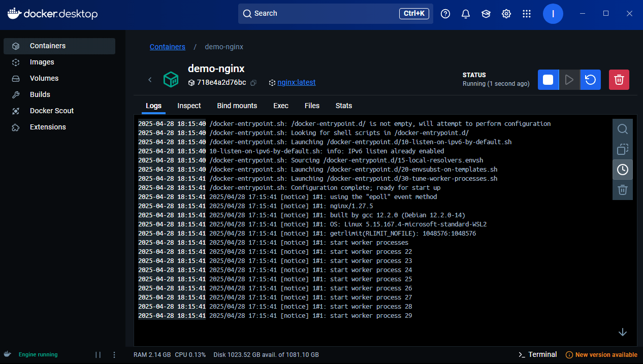Stop the demo-nginx container
This screenshot has width=643, height=364.
click(548, 80)
